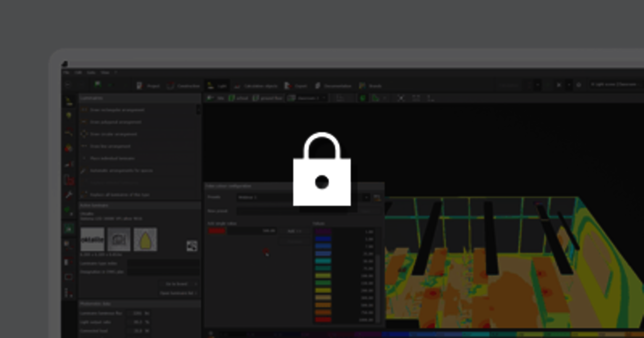The height and width of the screenshot is (338, 644).
Task: Open the File menu
Action: point(66,72)
